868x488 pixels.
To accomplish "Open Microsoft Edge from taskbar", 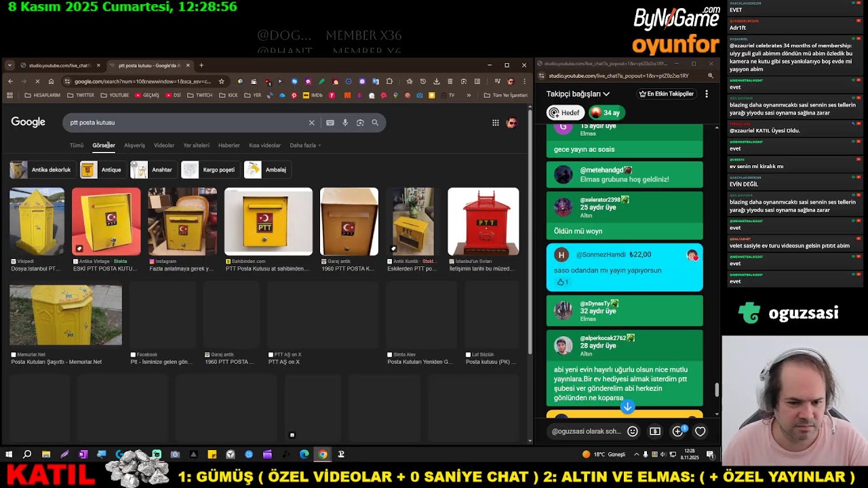I will click(304, 454).
